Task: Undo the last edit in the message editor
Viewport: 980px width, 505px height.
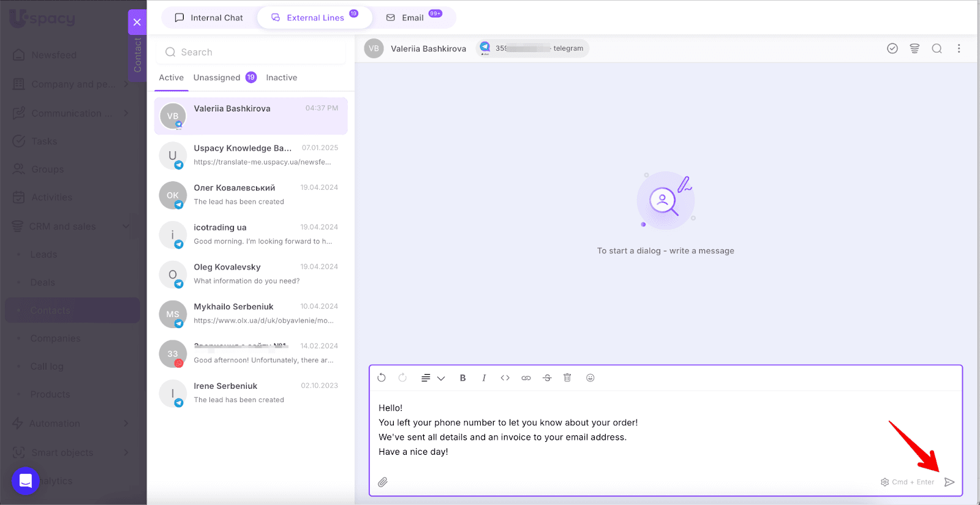Action: pos(382,378)
